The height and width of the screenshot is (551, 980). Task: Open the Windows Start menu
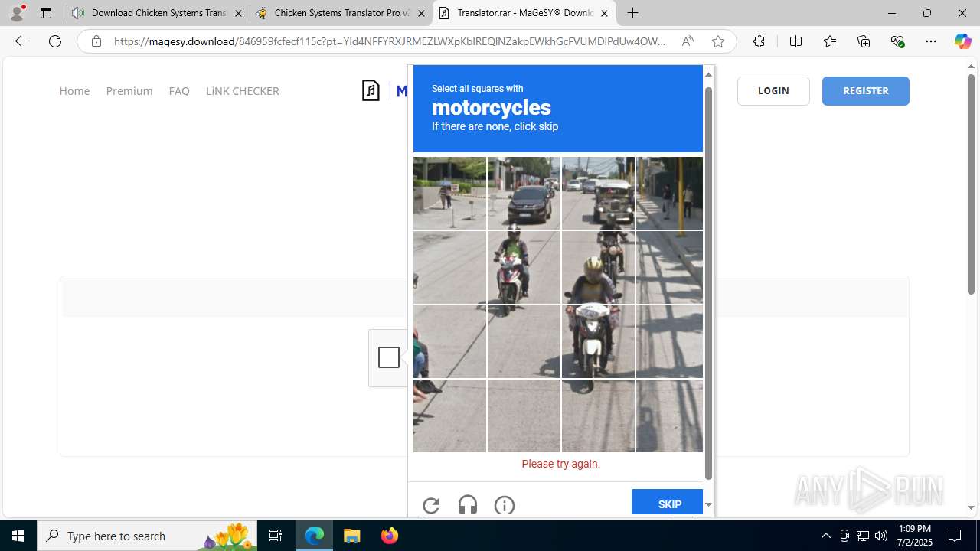[18, 536]
